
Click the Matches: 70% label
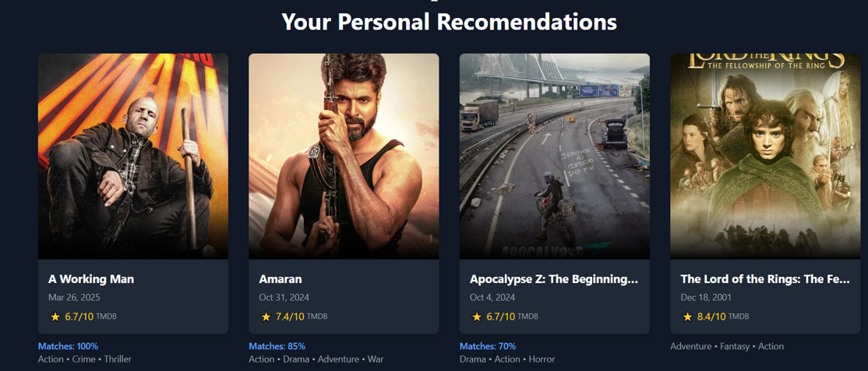click(x=488, y=346)
